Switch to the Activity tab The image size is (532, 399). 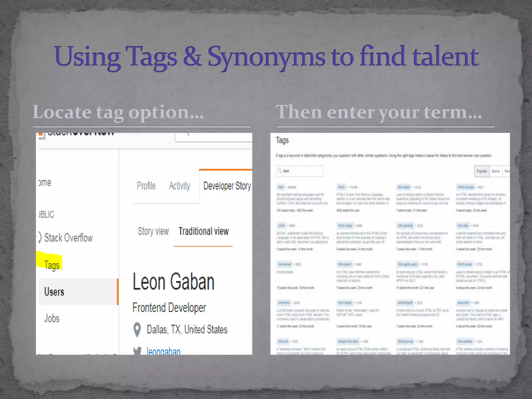point(179,186)
